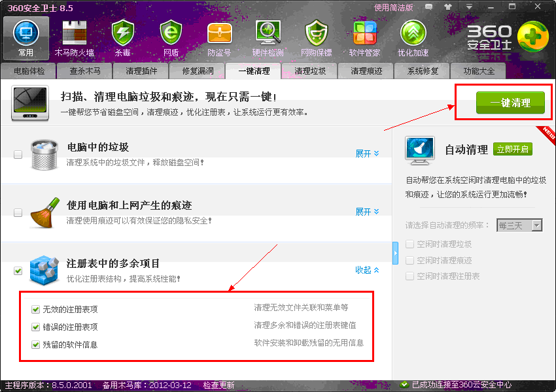The image size is (556, 392).
Task: Open the title bar dropdown menu icon
Action: point(469,7)
